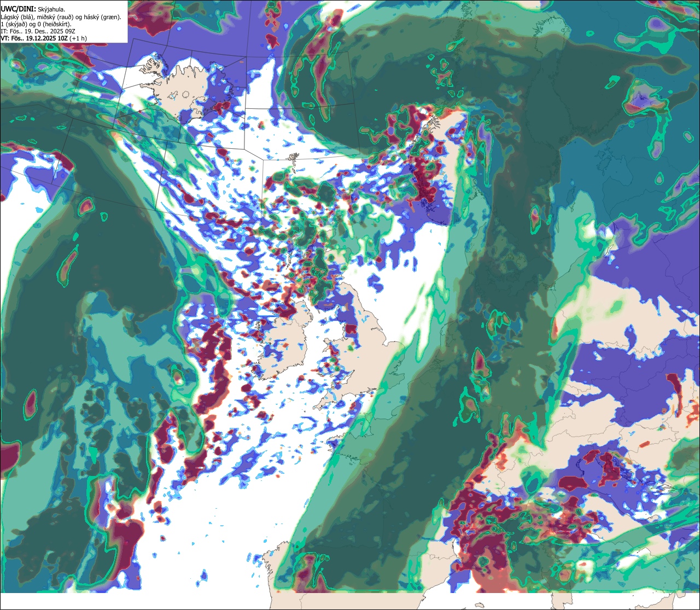700x610 pixels.
Task: Click the 'VT: Fös.. 19.12.2025 10Z (+1 h)' line
Action: (44, 38)
